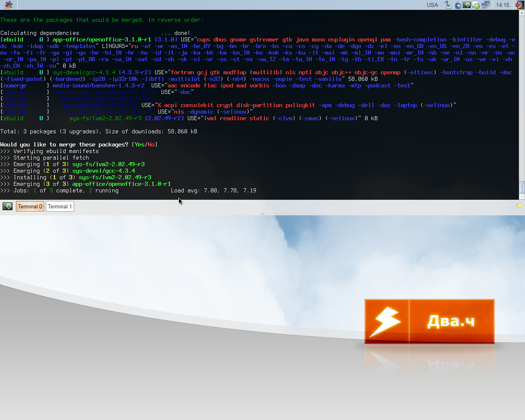Click 'sys-devel/gcc-4.3.4' in the ebuild line
This screenshot has height=420, width=525.
84,72
